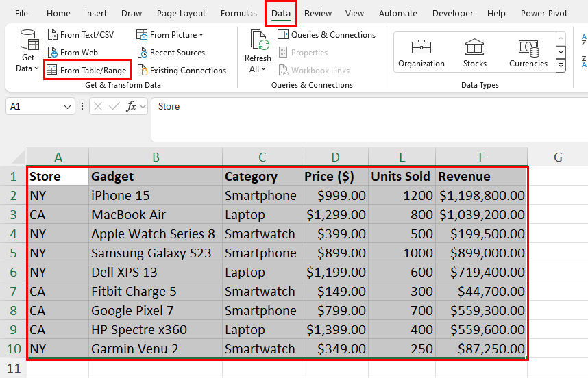Screen dimensions: 588x378
Task: Sort Z to A descending
Action: (584, 62)
